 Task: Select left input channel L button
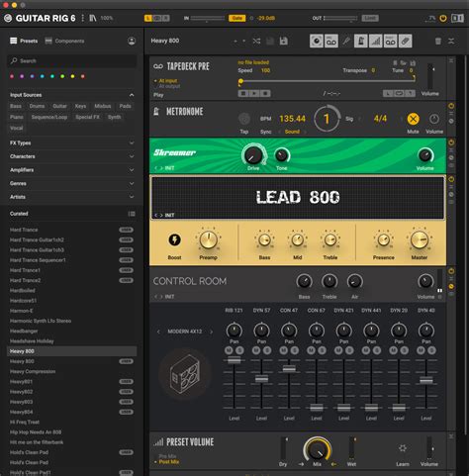click(x=148, y=18)
